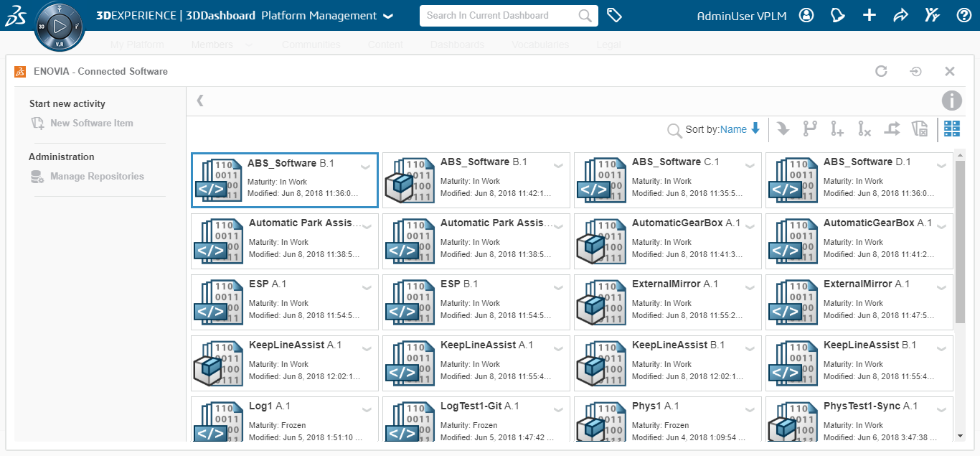Screen dimensions: 980x456
Task: Click the merge arrow toolbar icon
Action: (892, 129)
